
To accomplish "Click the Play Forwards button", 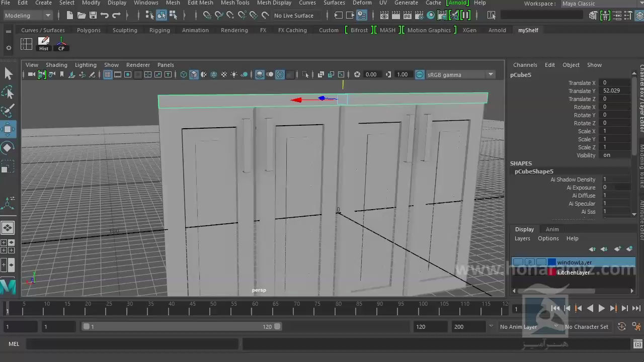I will coord(602,308).
